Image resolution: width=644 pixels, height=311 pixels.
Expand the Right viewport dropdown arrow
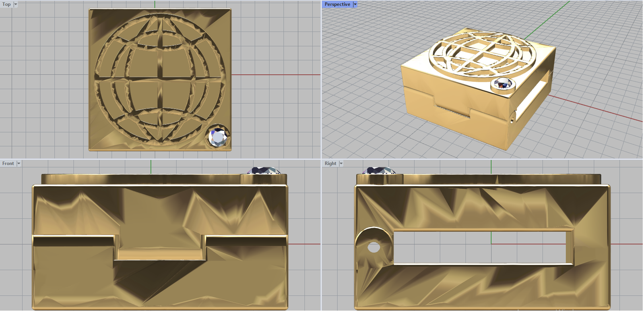[x=341, y=164]
